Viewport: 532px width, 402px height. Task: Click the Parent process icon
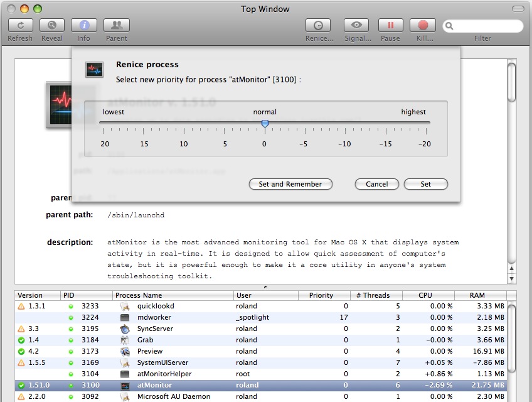pyautogui.click(x=116, y=26)
